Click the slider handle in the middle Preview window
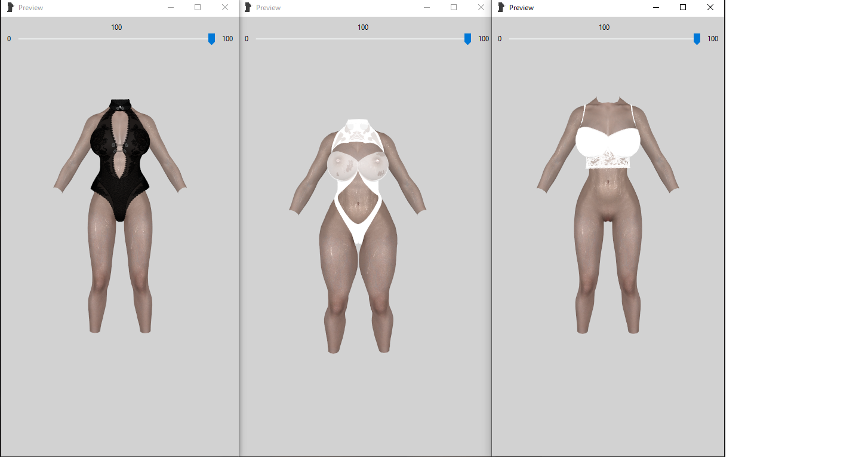 click(x=467, y=39)
